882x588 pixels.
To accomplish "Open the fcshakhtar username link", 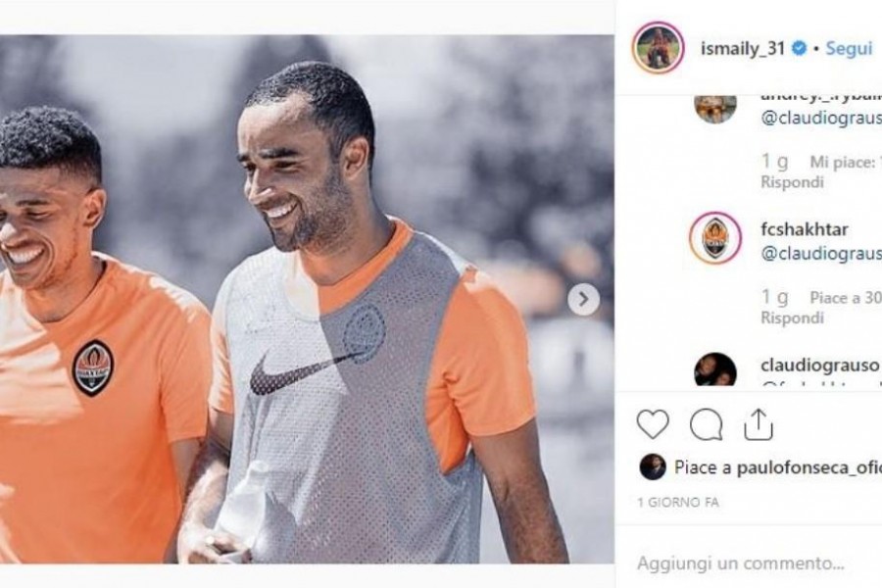I will pyautogui.click(x=804, y=229).
